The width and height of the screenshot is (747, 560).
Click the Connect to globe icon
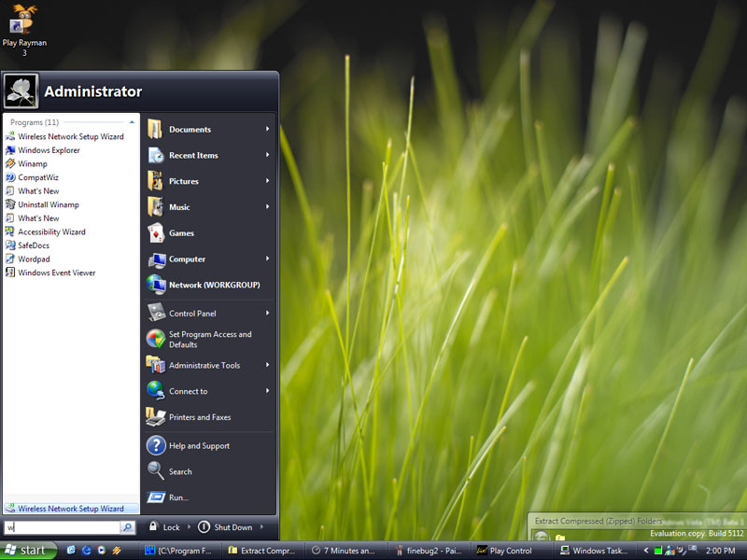click(156, 391)
